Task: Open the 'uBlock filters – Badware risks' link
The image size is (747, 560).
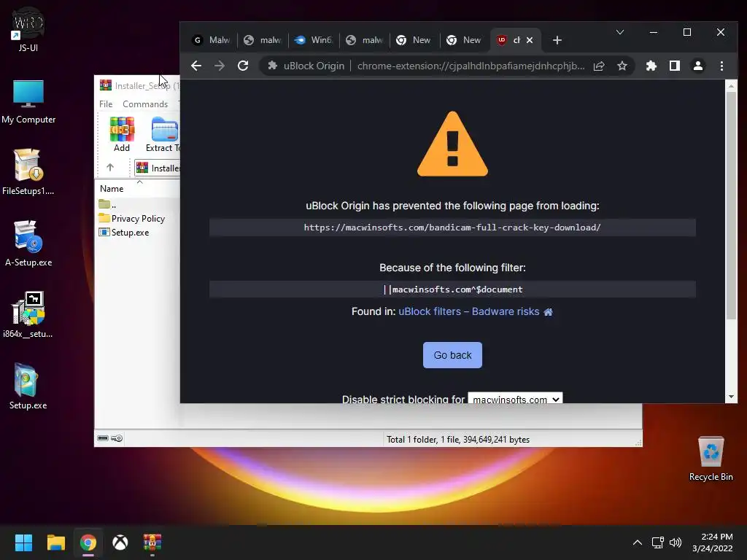Action: (x=469, y=311)
